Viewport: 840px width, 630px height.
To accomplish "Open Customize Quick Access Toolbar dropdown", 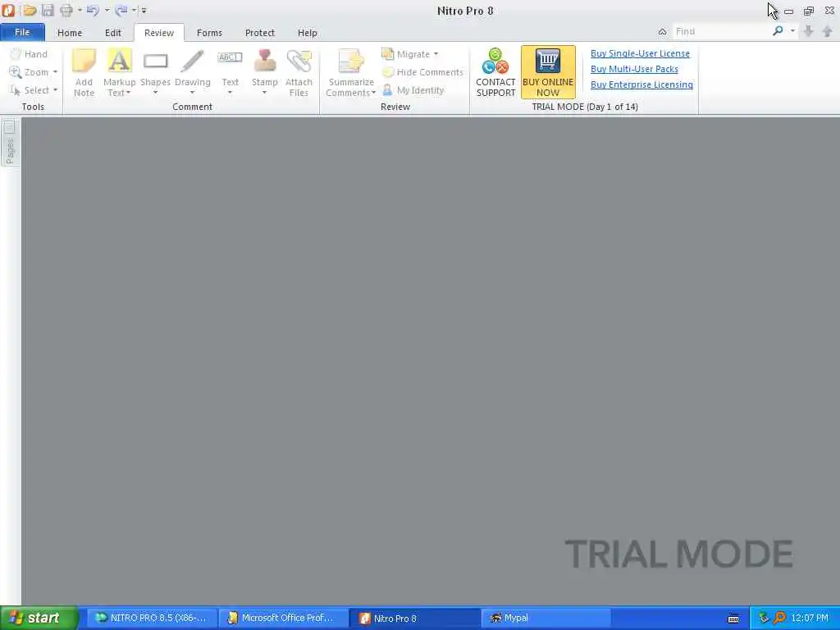I will 144,10.
